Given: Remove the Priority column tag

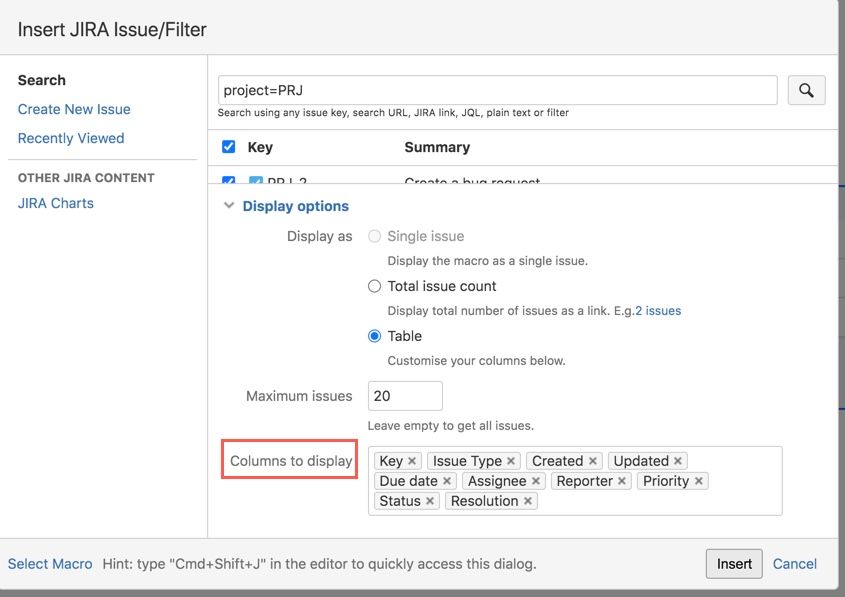Looking at the screenshot, I should click(x=698, y=481).
